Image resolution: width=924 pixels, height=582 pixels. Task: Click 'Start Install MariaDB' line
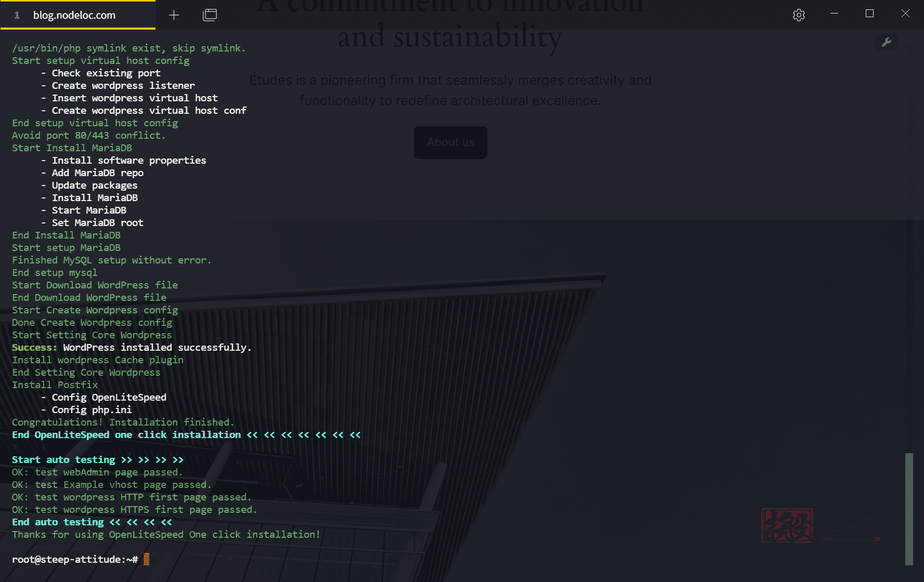click(x=72, y=148)
